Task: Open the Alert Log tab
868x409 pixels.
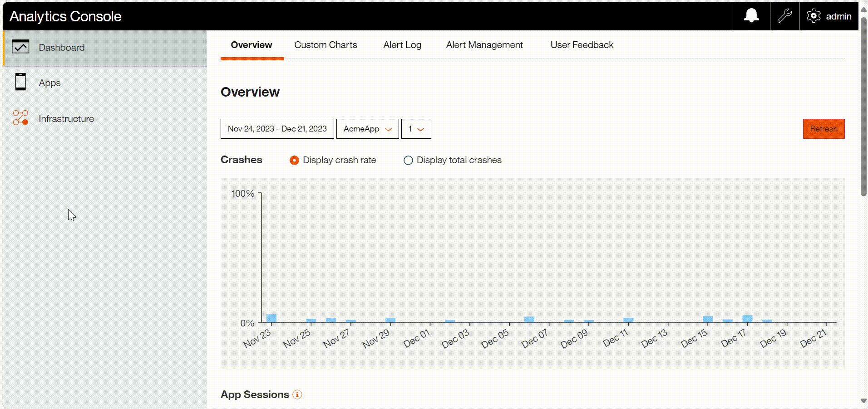Action: click(402, 45)
